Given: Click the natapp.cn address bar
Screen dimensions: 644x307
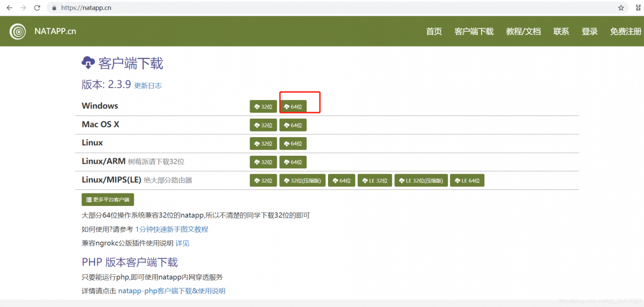Looking at the screenshot, I should (x=337, y=8).
